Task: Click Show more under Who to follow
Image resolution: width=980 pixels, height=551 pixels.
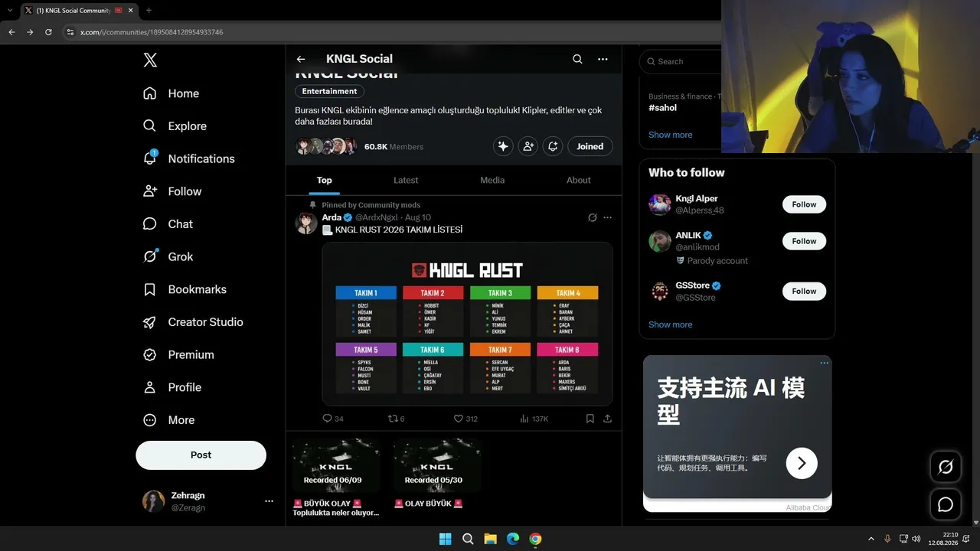Action: pyautogui.click(x=670, y=324)
